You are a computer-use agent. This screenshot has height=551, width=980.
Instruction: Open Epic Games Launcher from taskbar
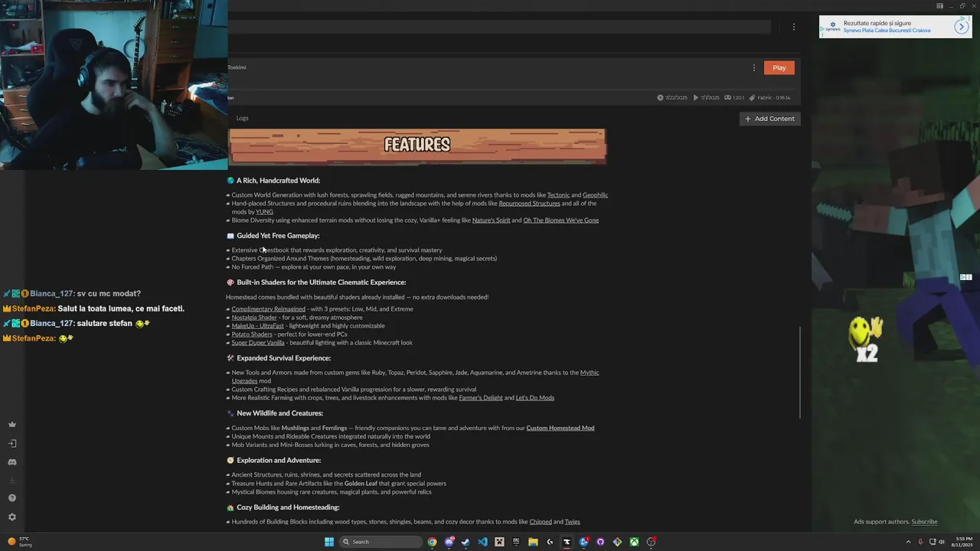tap(516, 542)
